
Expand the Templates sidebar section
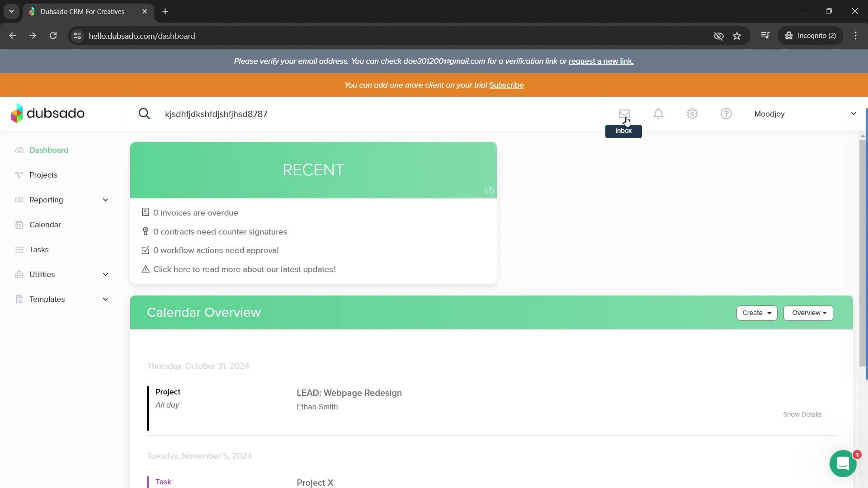coord(105,299)
